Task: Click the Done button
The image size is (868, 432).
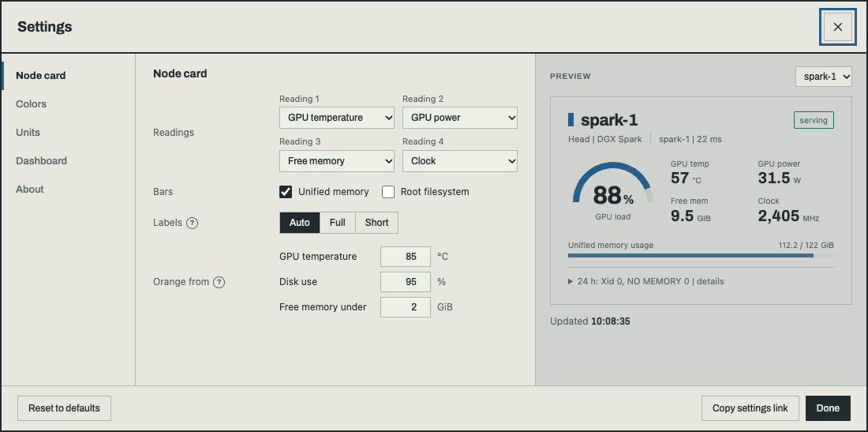Action: [828, 408]
